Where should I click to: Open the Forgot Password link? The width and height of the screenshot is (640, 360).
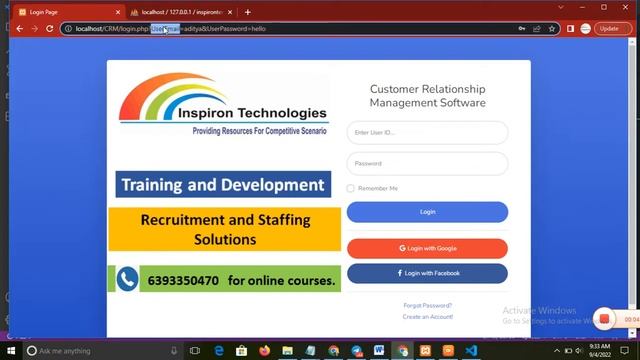click(x=427, y=305)
